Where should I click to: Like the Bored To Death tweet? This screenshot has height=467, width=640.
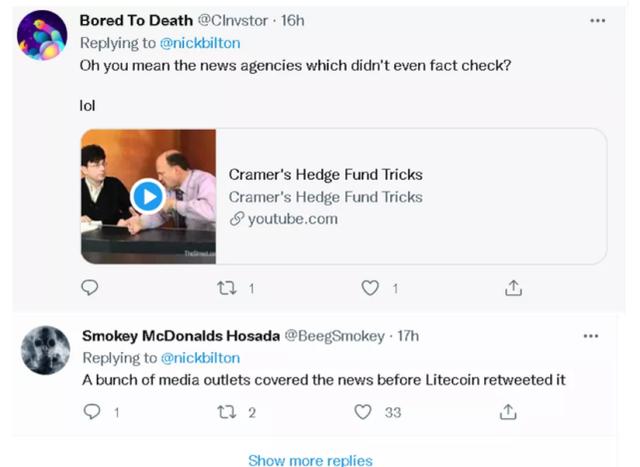[x=370, y=288]
